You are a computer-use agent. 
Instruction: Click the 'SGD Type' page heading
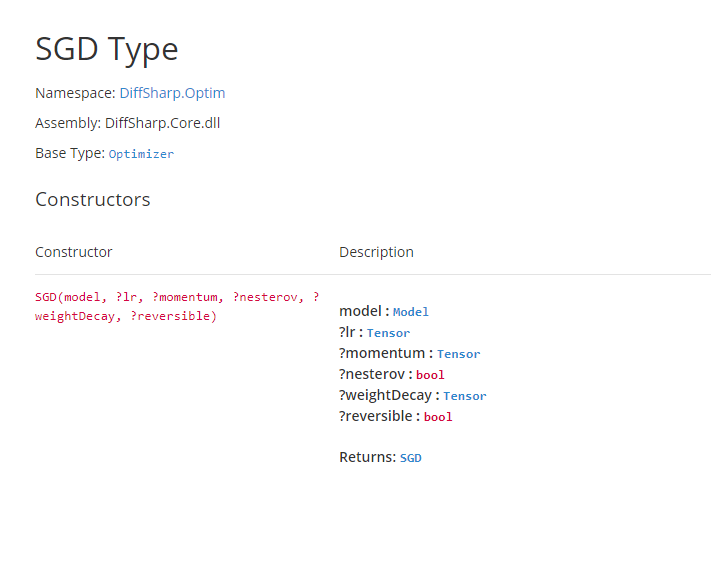pyautogui.click(x=107, y=49)
